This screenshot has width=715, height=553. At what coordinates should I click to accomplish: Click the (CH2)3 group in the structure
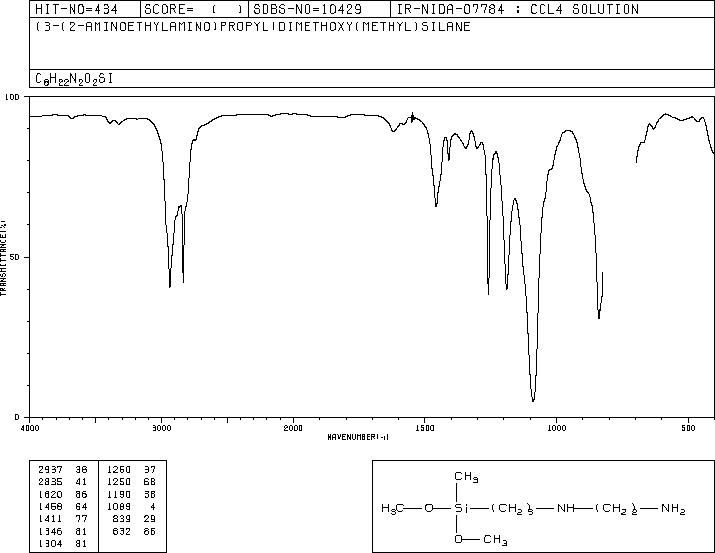tap(512, 509)
